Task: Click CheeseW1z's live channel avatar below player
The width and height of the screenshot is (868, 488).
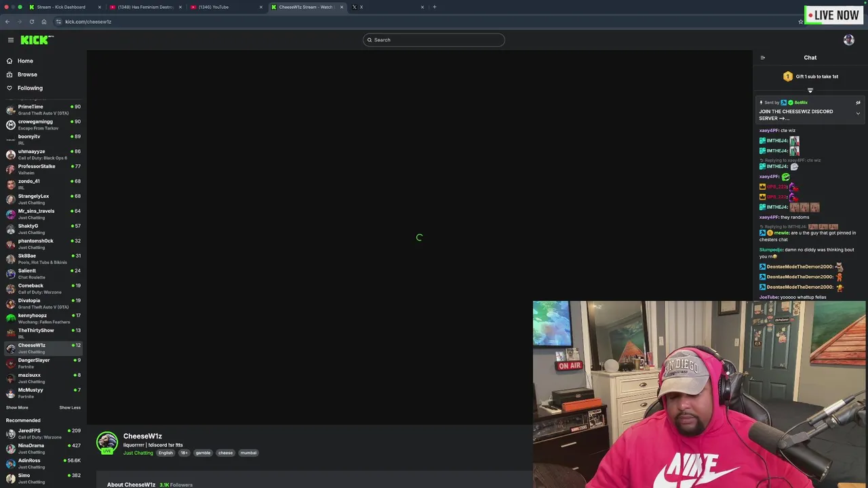Action: click(x=107, y=443)
